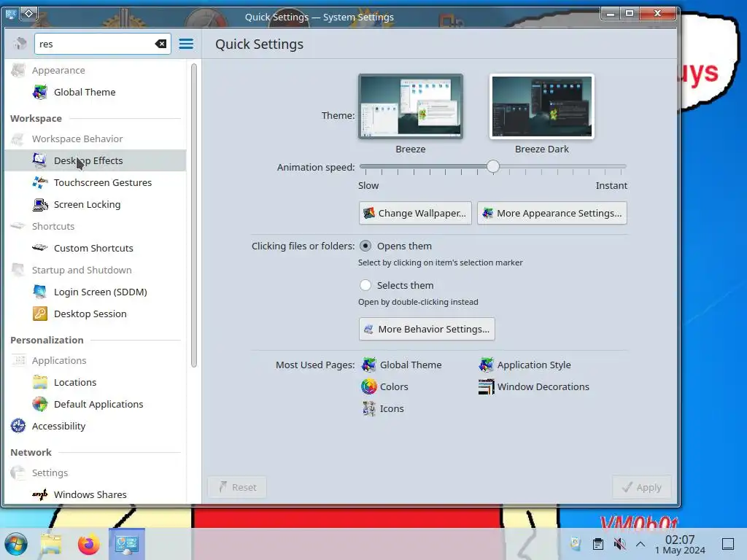Click More Appearance Settings button
Screen dimensions: 747x560
click(551, 213)
